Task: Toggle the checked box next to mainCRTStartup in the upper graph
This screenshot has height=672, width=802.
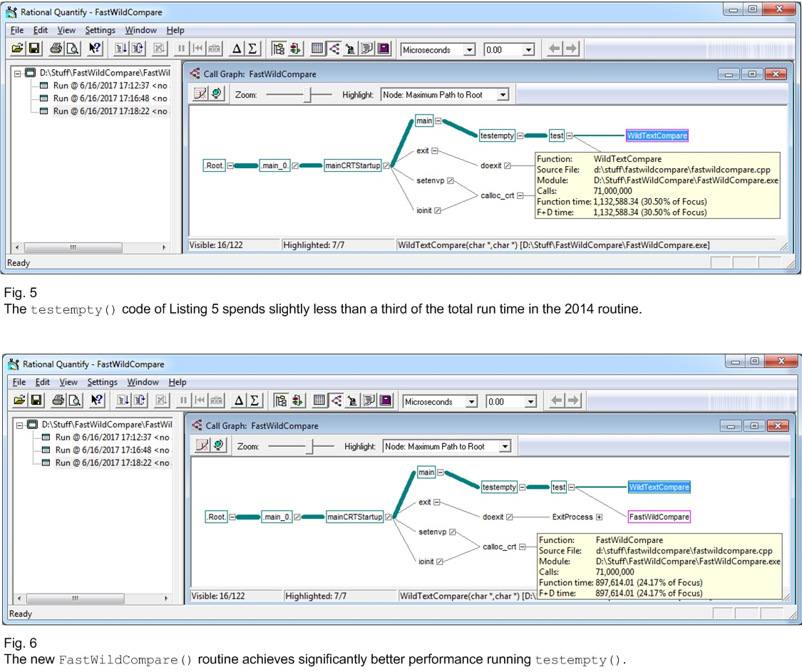Action: (x=386, y=166)
